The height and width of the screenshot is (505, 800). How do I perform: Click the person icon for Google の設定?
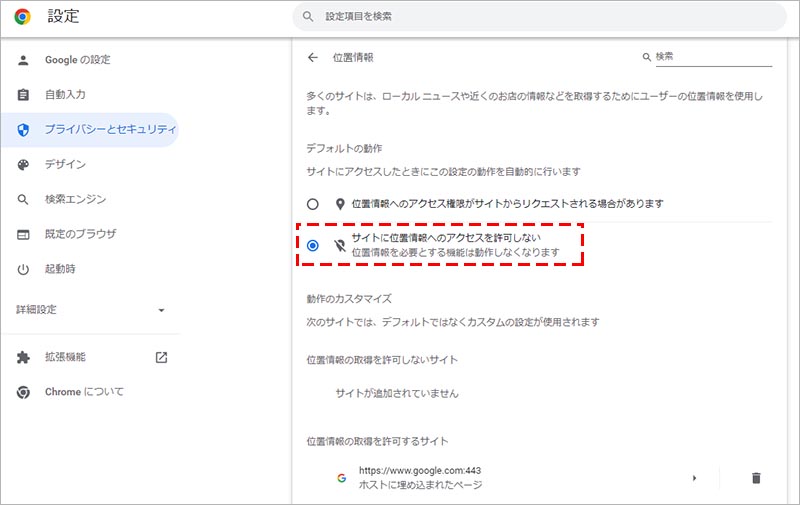[x=24, y=60]
